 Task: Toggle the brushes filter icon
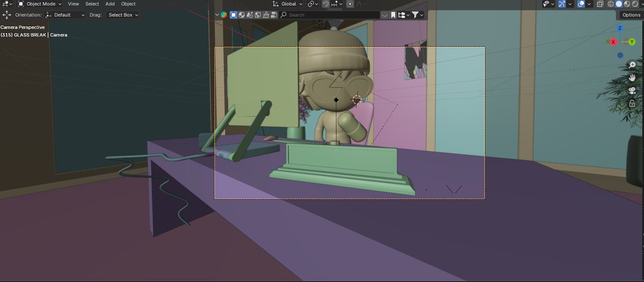[266, 15]
